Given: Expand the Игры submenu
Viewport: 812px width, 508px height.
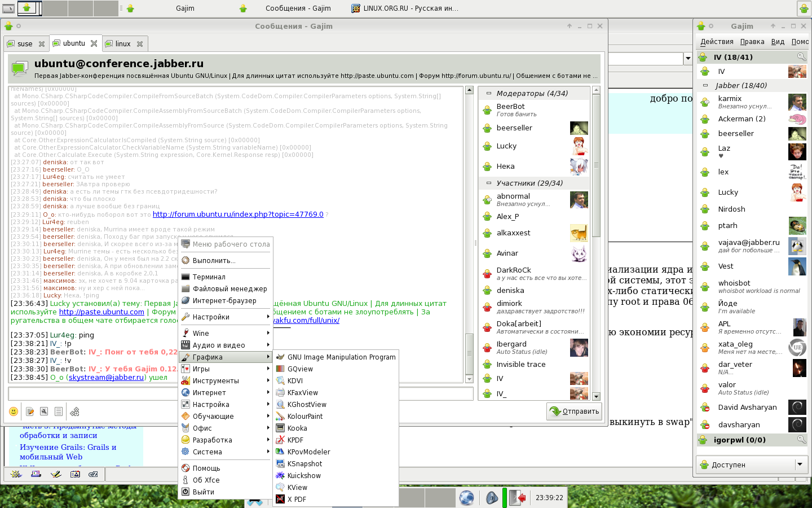Looking at the screenshot, I should pos(226,369).
